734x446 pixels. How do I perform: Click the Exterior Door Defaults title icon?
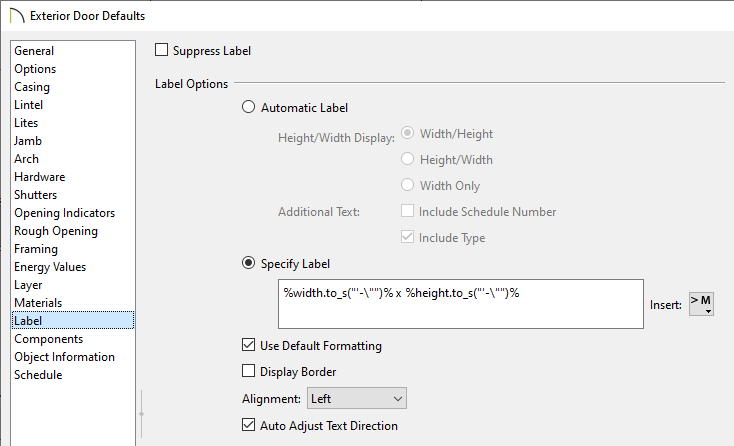[16, 15]
